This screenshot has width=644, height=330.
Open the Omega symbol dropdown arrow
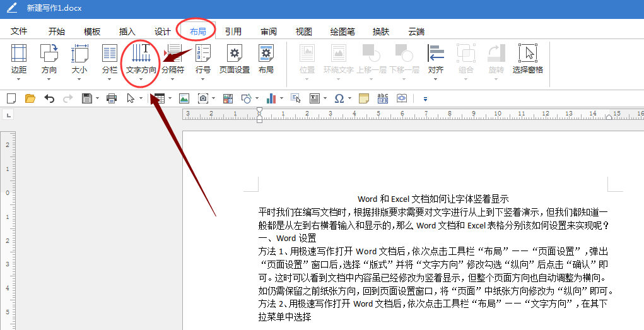350,98
